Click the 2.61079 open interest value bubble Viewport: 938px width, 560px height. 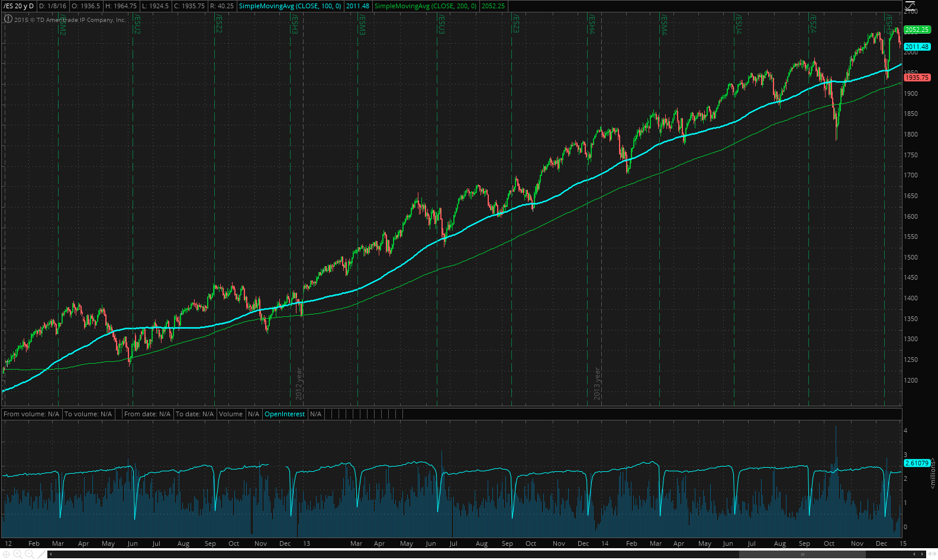click(917, 463)
